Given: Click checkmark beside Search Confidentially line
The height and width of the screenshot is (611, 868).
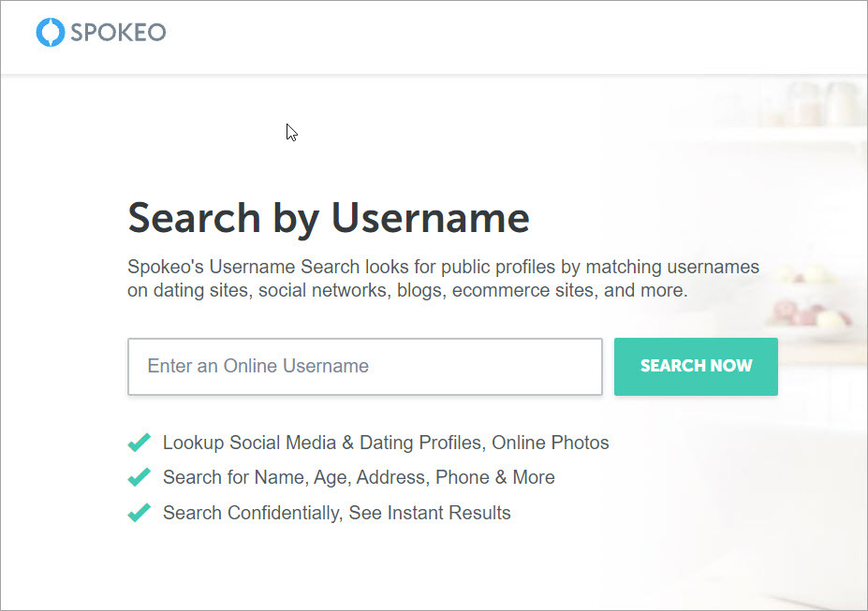Looking at the screenshot, I should 139,513.
